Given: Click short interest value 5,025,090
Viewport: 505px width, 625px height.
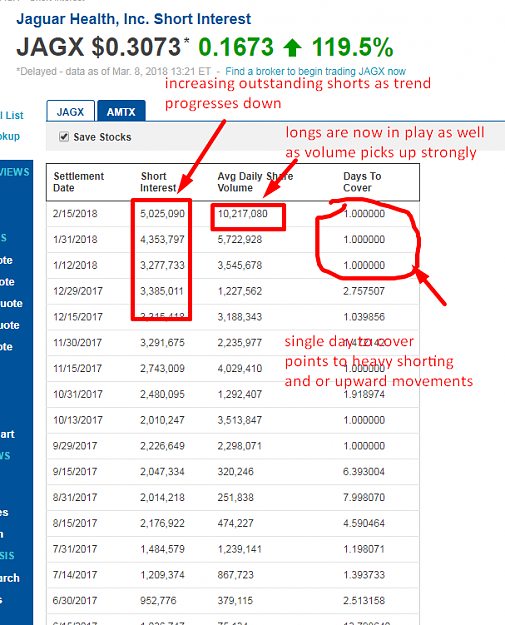Looking at the screenshot, I should pyautogui.click(x=162, y=214).
